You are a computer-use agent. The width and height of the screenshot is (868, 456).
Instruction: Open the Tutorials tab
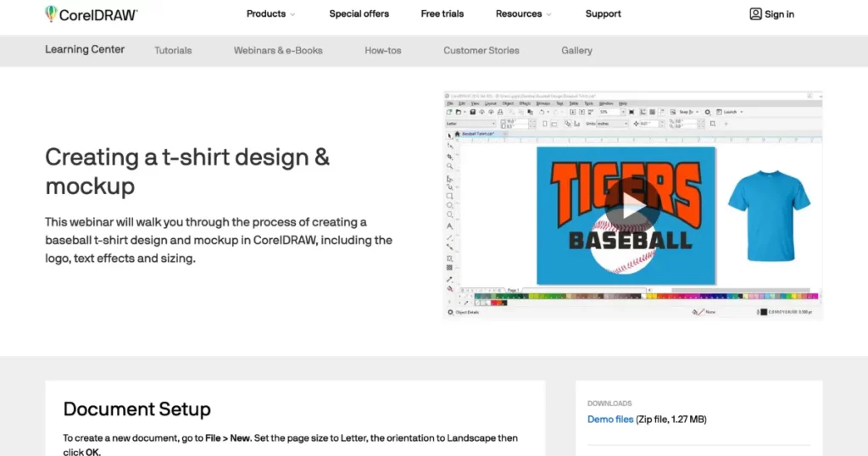(x=173, y=51)
